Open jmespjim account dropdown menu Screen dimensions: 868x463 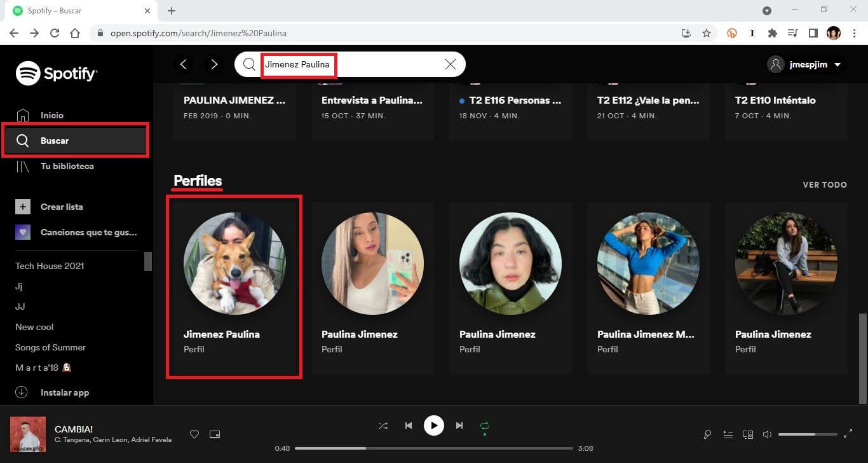click(805, 64)
